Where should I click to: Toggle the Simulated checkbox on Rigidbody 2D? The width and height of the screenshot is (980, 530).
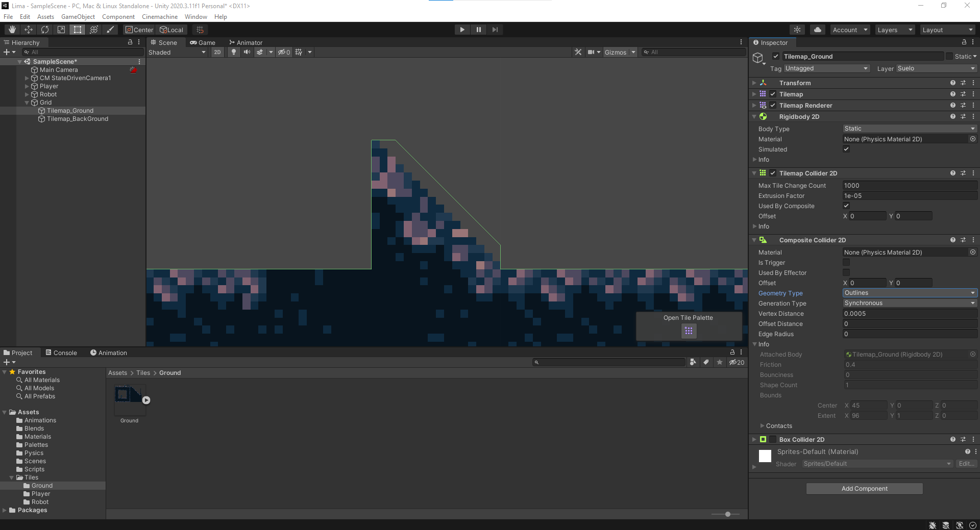tap(846, 149)
